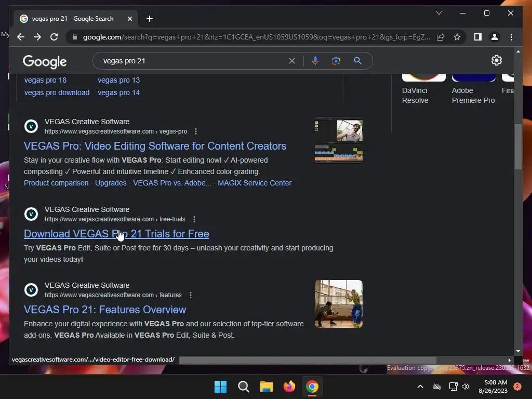Open more options for free-trials result
The image size is (532, 399).
point(194,219)
